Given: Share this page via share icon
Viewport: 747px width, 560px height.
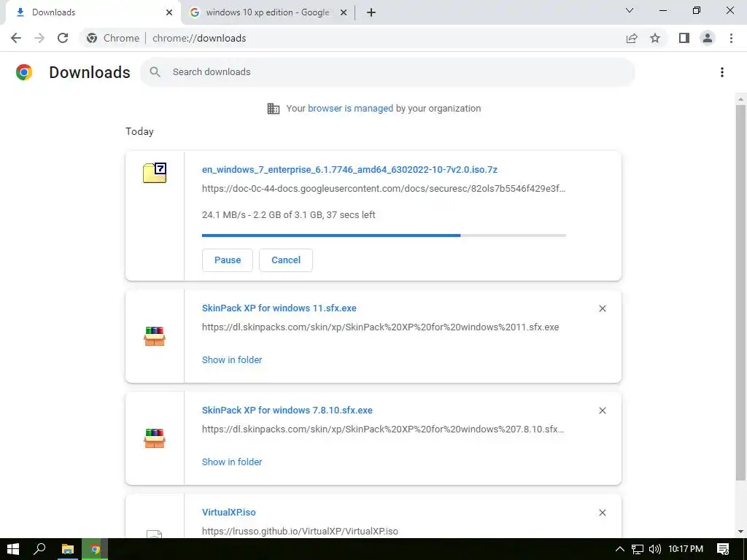Looking at the screenshot, I should (x=632, y=38).
